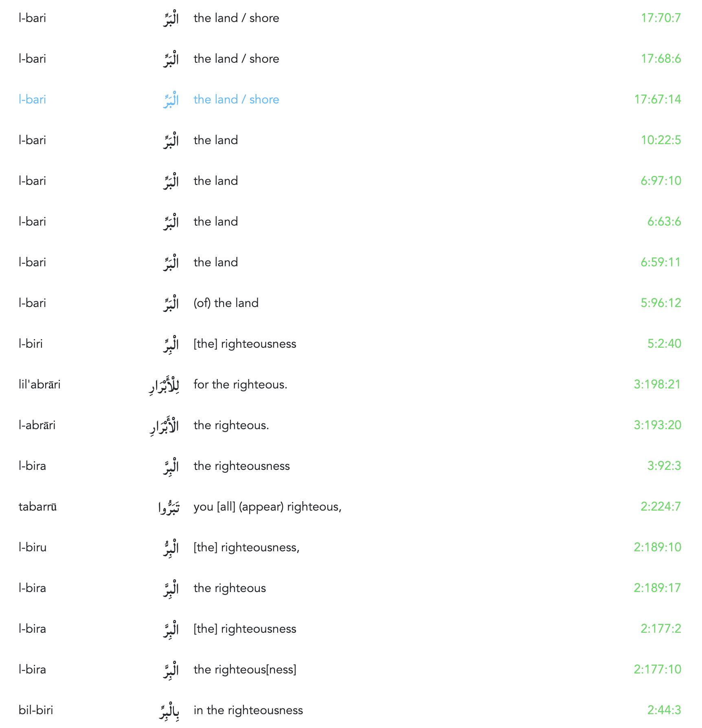Navigate to reference 6:59:11
The height and width of the screenshot is (728, 702).
[x=660, y=262]
